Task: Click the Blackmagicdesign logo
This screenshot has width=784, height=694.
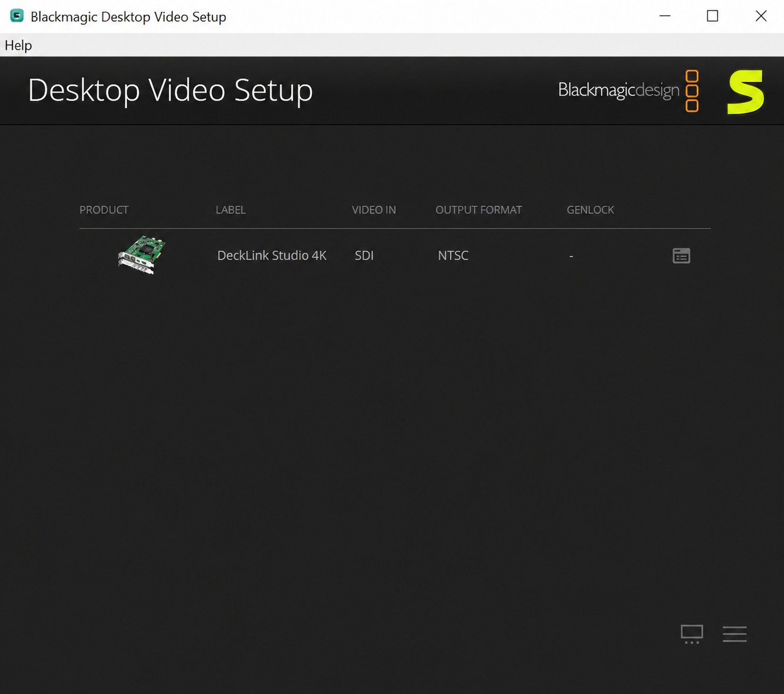Action: click(x=628, y=91)
